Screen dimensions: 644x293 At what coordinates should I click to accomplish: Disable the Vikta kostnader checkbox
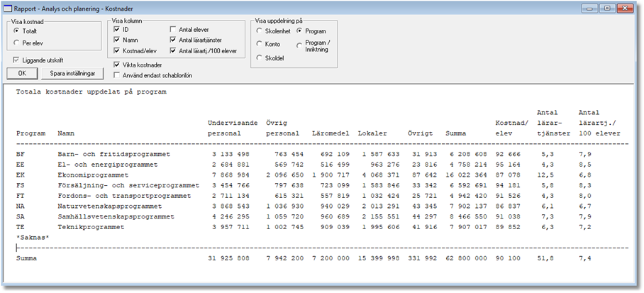pos(117,65)
